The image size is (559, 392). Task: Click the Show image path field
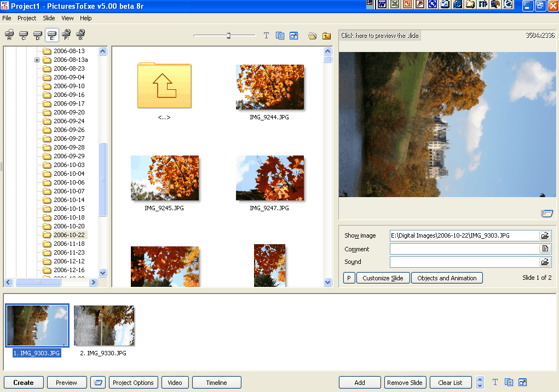point(464,235)
